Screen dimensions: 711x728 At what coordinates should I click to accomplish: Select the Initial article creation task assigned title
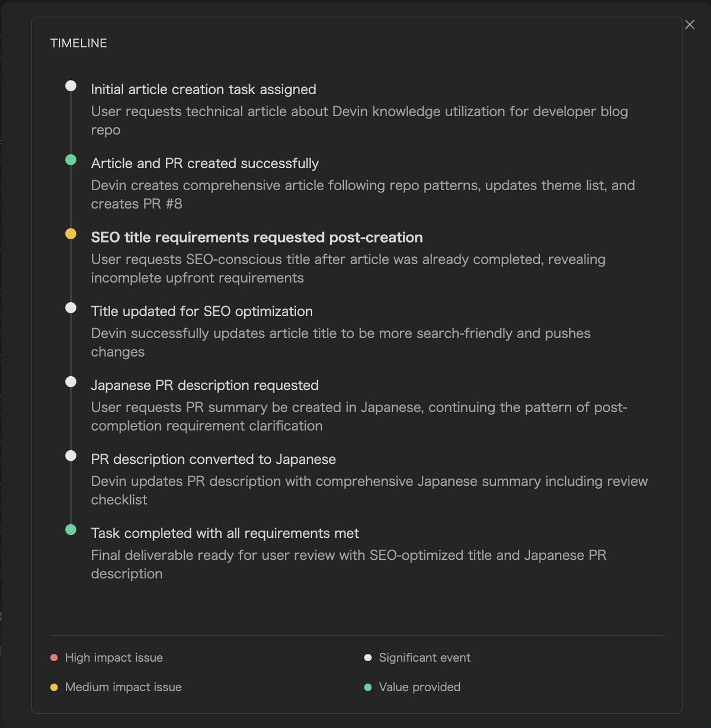[203, 89]
